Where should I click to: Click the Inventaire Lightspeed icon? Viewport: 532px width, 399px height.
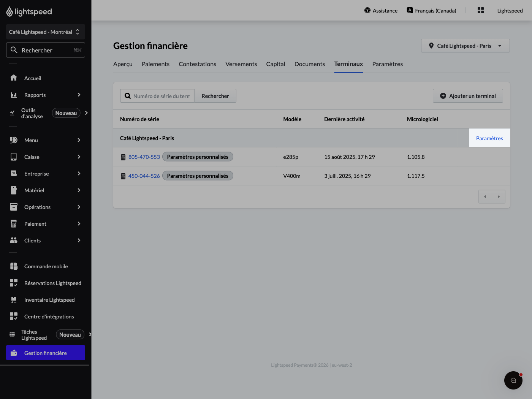[14, 300]
